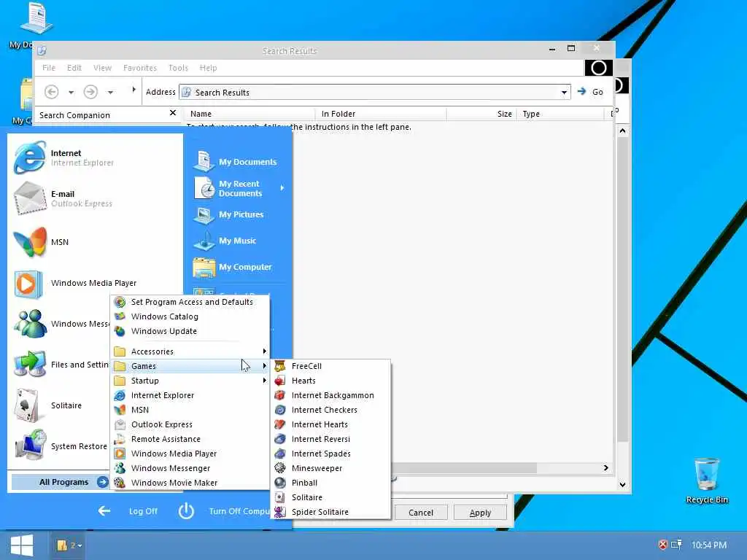The image size is (747, 560).
Task: Expand the Games folder entry
Action: (190, 366)
